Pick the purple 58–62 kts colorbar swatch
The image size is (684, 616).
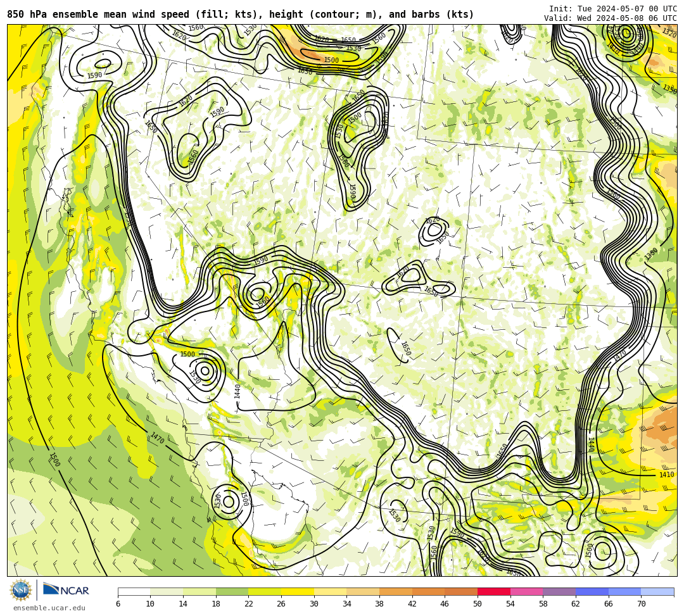[x=559, y=591]
